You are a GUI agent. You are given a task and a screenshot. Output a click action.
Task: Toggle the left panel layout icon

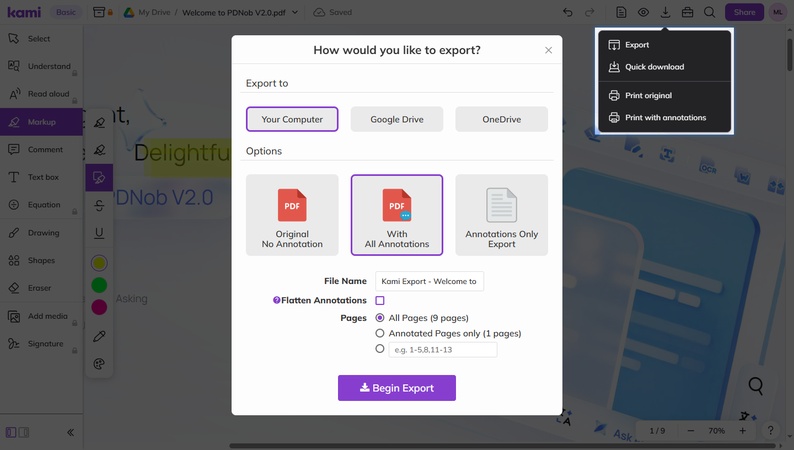pyautogui.click(x=11, y=432)
